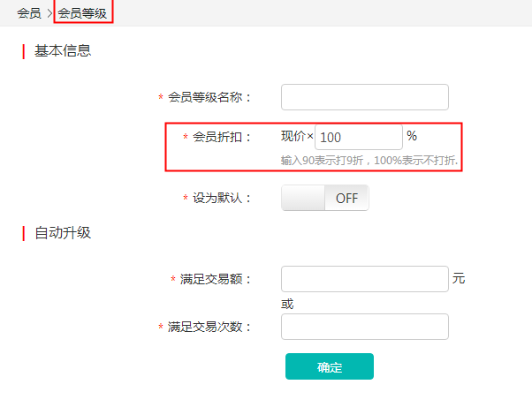Click the 会员折扣 percentage input box
This screenshot has width=532, height=407.
358,137
